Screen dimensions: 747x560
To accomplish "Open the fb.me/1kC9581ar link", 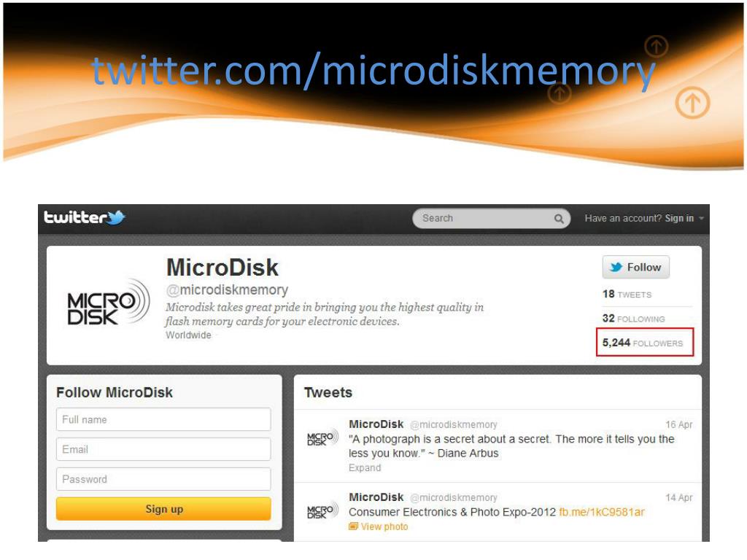I will point(602,512).
